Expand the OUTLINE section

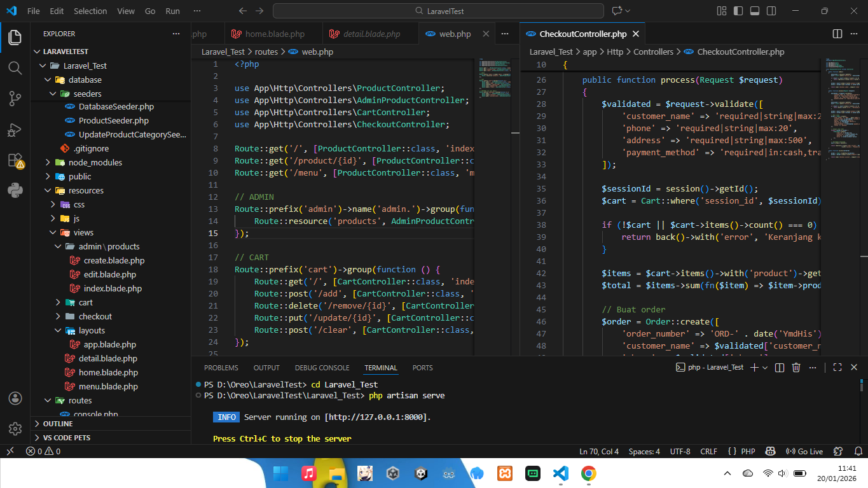[58, 424]
